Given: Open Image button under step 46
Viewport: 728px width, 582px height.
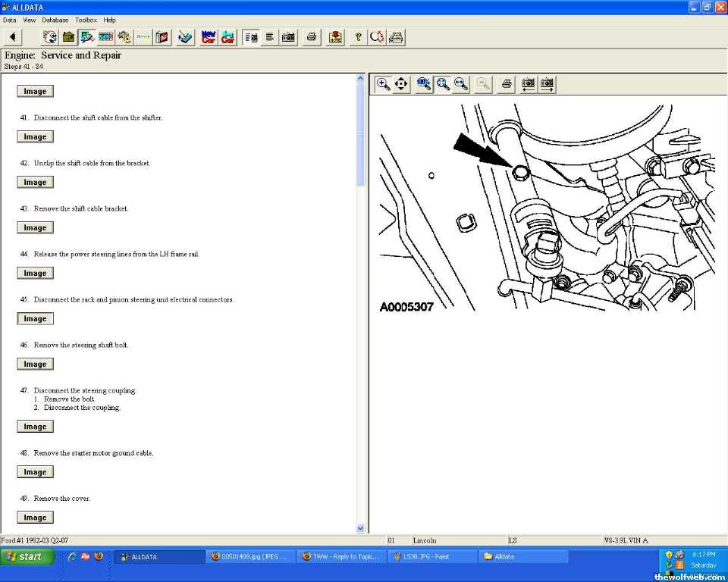Looking at the screenshot, I should click(35, 365).
